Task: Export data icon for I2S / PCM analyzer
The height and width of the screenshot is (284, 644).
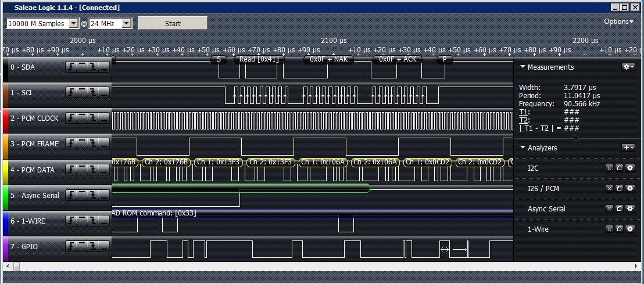Action: click(620, 188)
